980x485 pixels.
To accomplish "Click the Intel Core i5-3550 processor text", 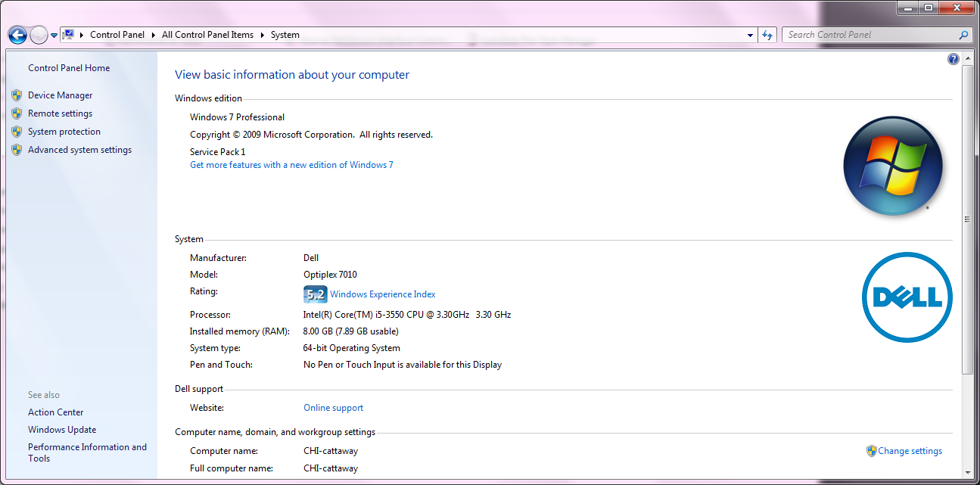I will 407,315.
